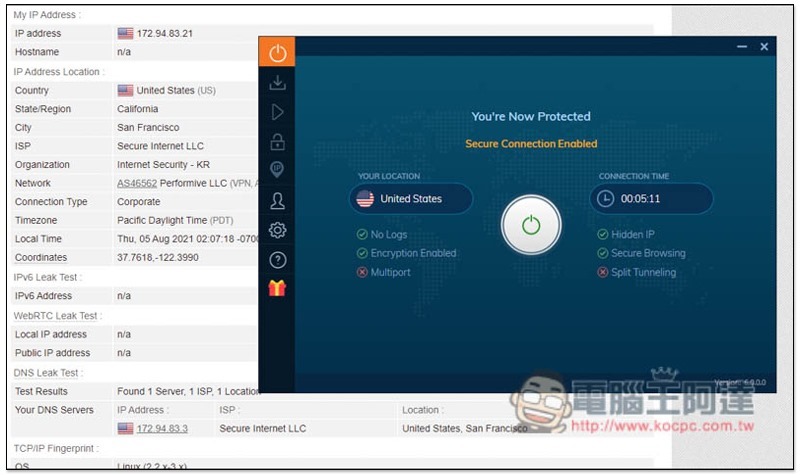Open the IP location pin icon

pos(277,169)
